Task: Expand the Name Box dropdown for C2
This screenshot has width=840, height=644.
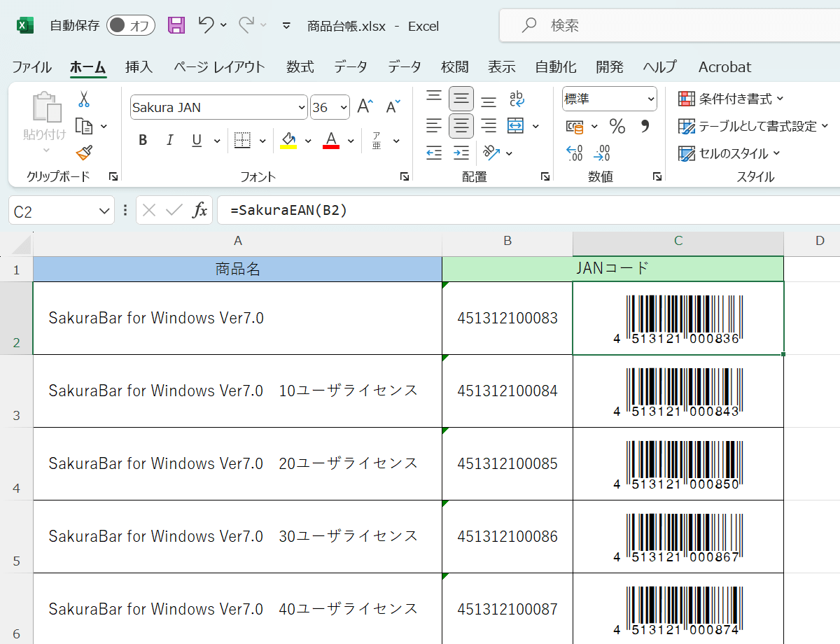Action: 105,211
